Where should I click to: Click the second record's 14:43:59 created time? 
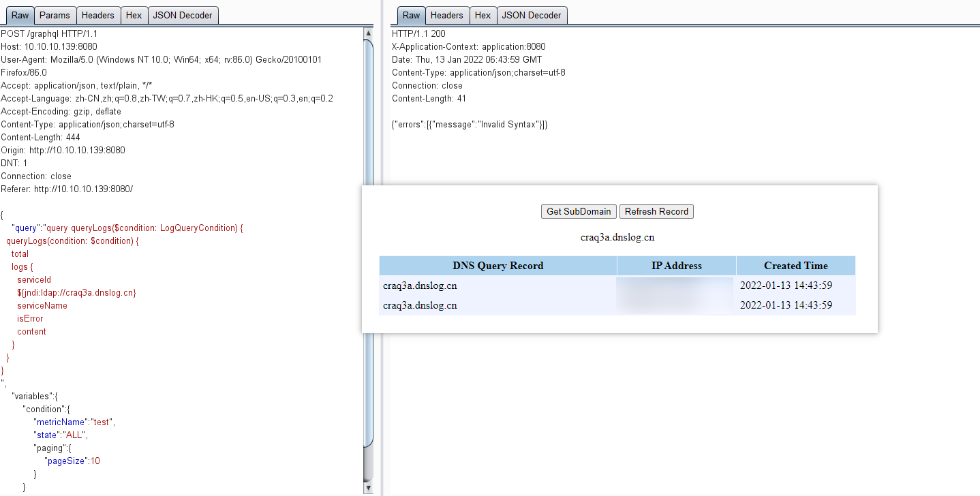point(786,305)
